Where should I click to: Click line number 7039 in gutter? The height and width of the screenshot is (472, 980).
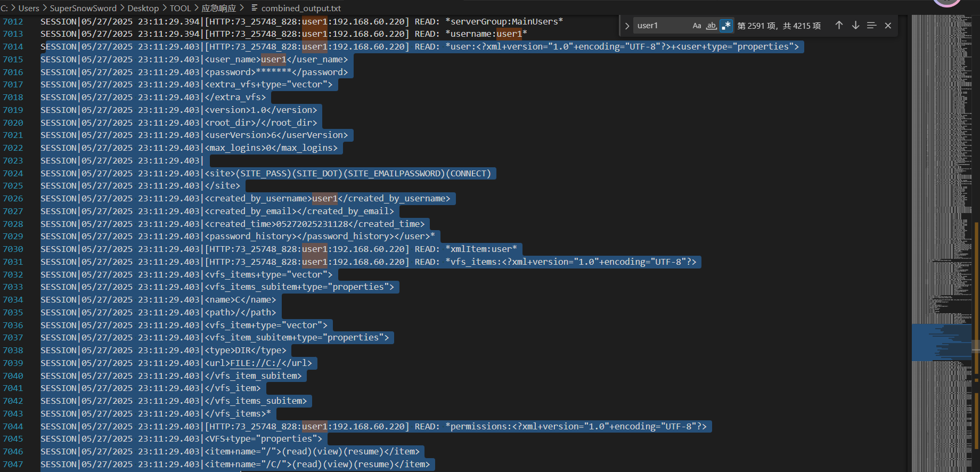(13, 363)
